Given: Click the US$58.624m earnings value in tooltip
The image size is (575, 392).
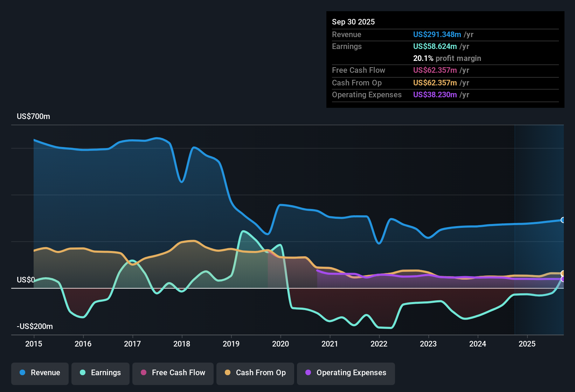Looking at the screenshot, I should click(435, 47).
